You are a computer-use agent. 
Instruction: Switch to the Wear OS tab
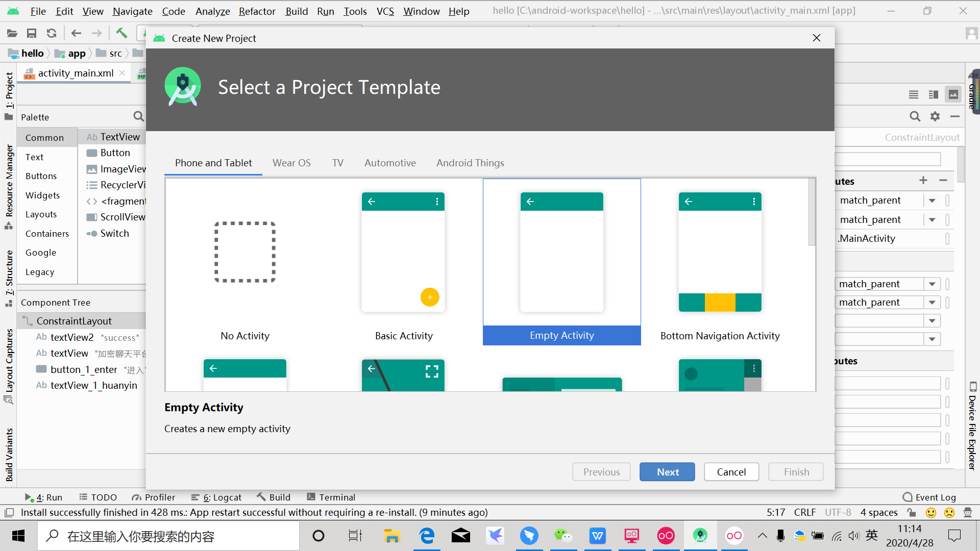(291, 163)
